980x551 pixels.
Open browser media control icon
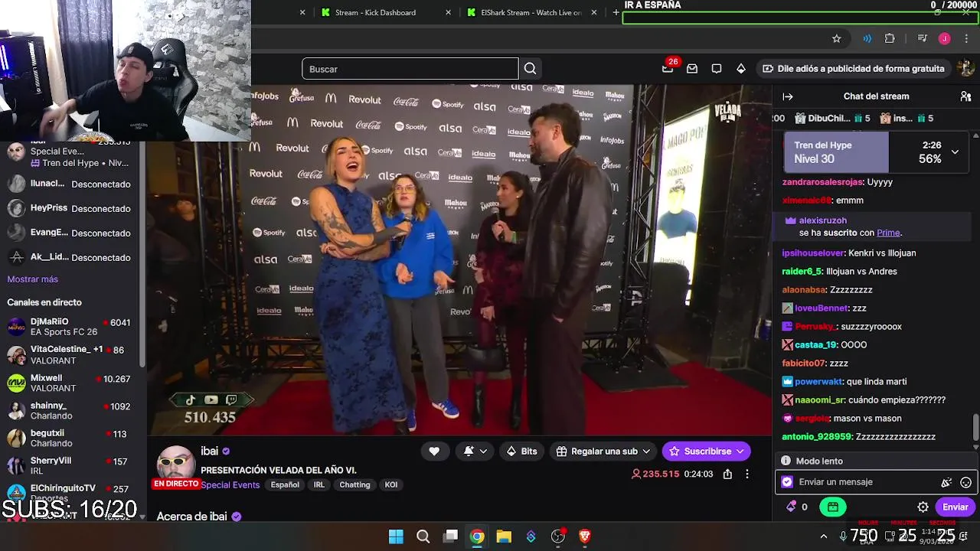click(x=923, y=38)
